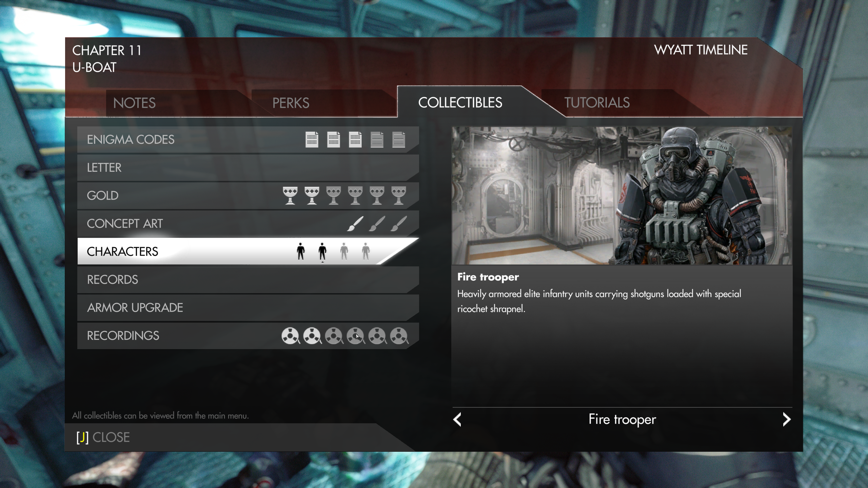868x488 pixels.
Task: Navigate to next character using right arrow
Action: (788, 420)
